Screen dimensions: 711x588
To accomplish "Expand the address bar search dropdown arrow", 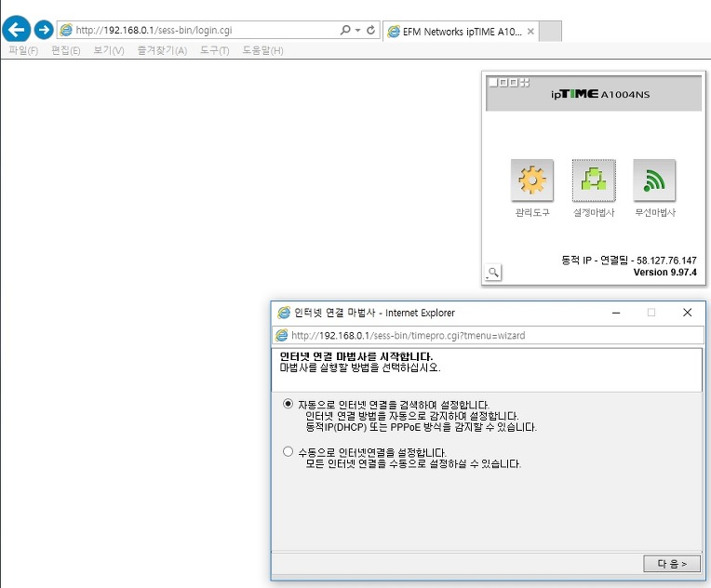I will click(x=357, y=31).
